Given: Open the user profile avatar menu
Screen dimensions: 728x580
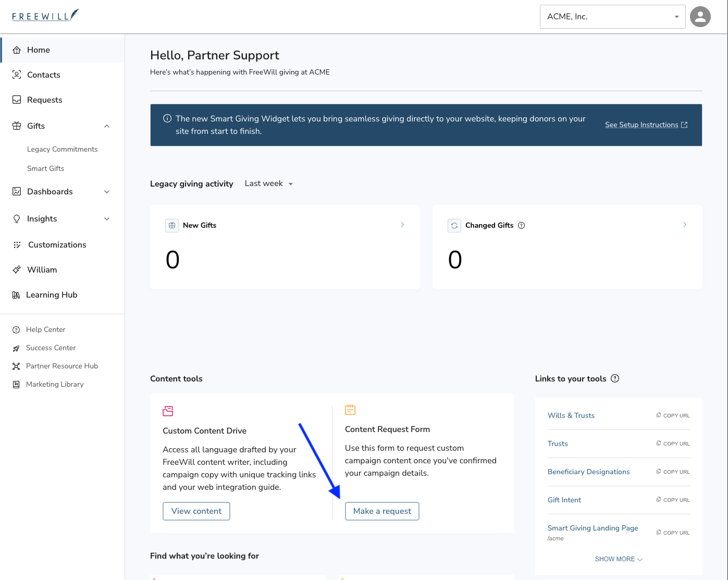Looking at the screenshot, I should click(x=700, y=17).
